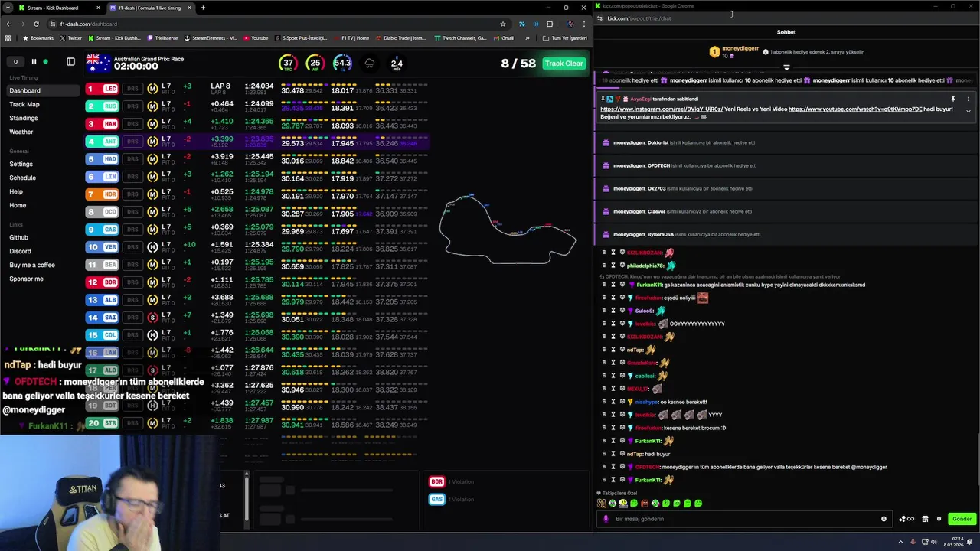Expand the pinned message chevron

point(968,111)
